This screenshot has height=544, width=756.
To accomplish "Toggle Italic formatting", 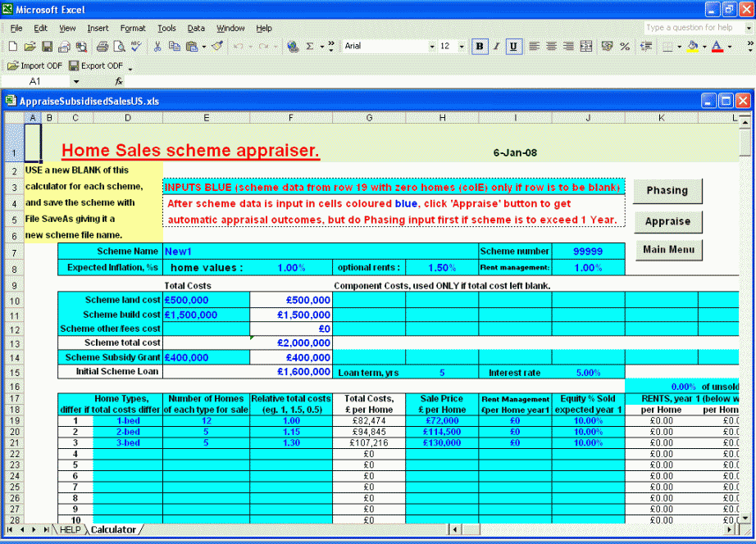I will 496,46.
